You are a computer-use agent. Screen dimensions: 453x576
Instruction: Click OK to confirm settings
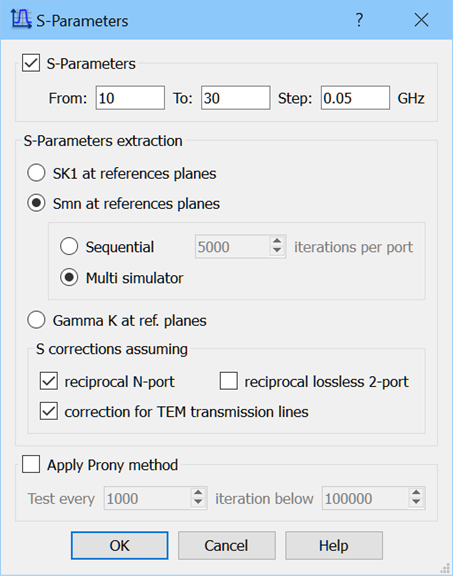coord(120,546)
